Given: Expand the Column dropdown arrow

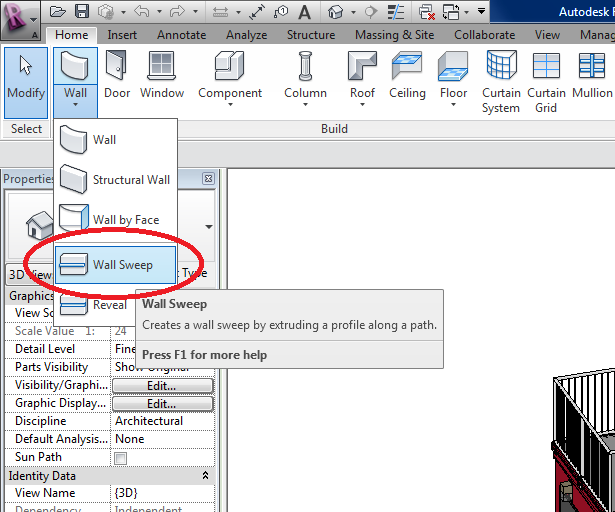Looking at the screenshot, I should click(x=305, y=105).
